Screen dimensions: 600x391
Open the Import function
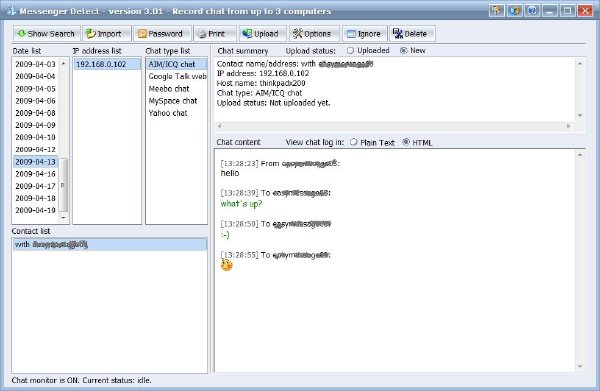click(107, 34)
